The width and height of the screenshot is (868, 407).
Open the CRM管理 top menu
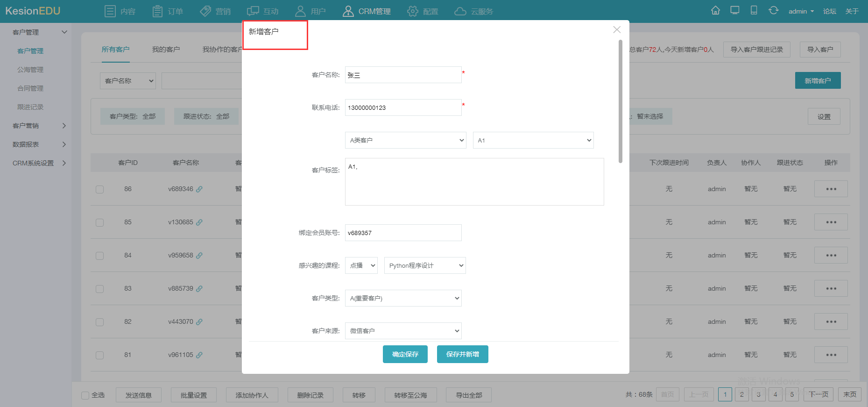coord(367,11)
